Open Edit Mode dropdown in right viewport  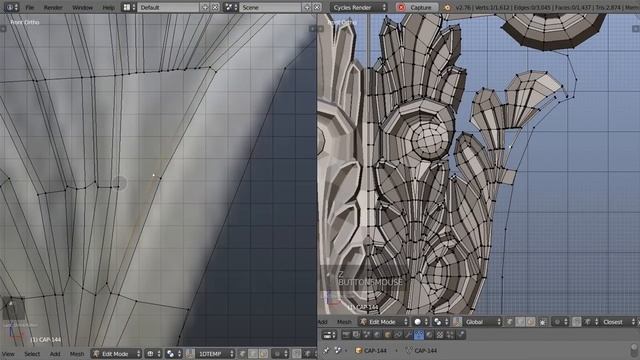(384, 322)
